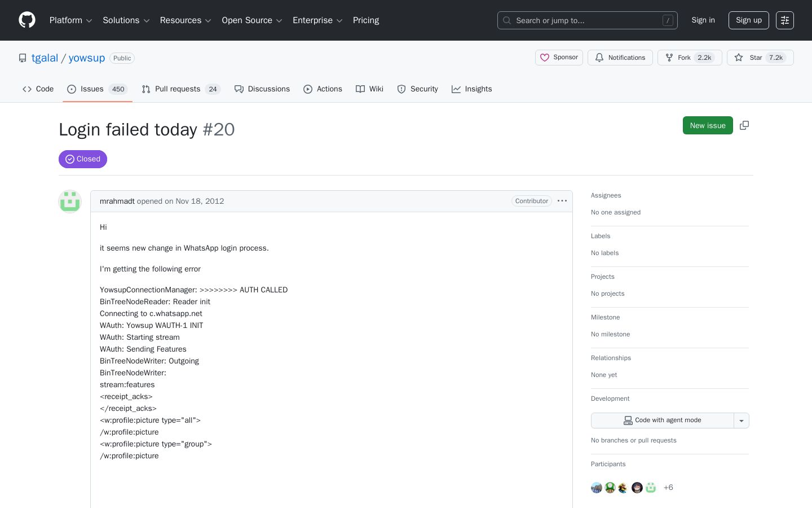Screen dimensions: 812x508
Task: Switch to the Issues tab
Action: click(98, 89)
